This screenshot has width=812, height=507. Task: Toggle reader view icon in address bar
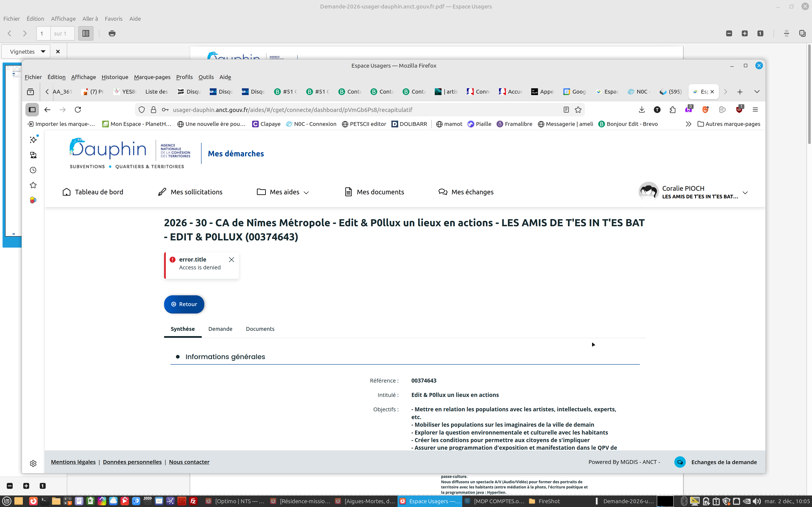(x=566, y=110)
